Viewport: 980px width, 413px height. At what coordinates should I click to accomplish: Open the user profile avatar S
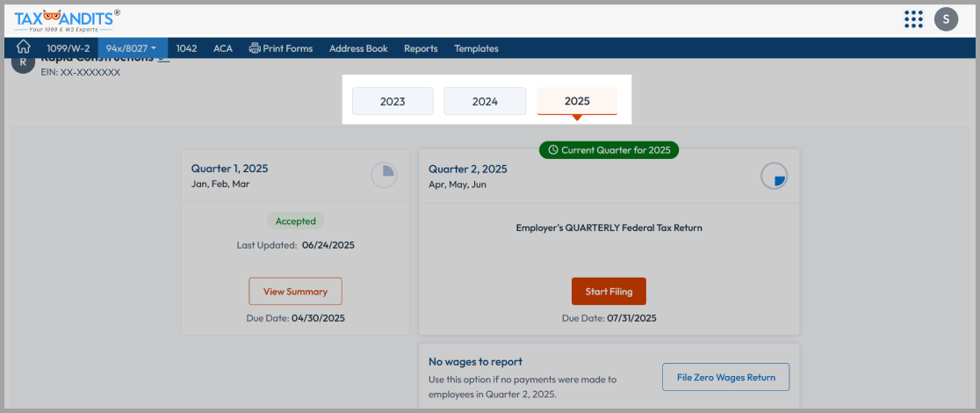(946, 19)
